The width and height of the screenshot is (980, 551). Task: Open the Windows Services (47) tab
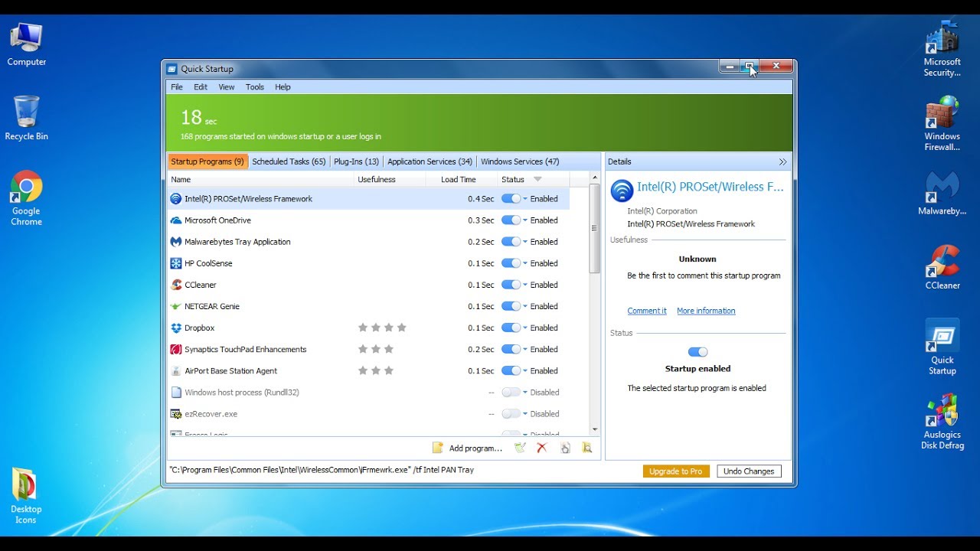520,161
